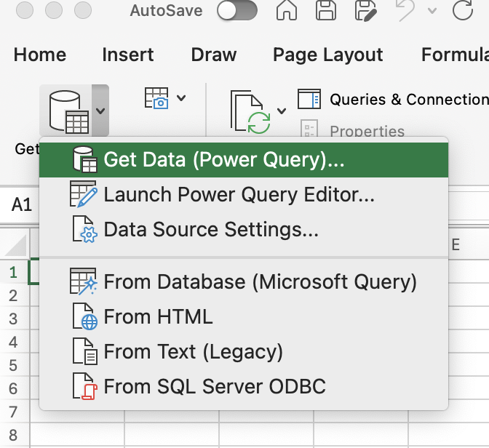
Task: Click the Save As pencil-disk icon
Action: (366, 10)
